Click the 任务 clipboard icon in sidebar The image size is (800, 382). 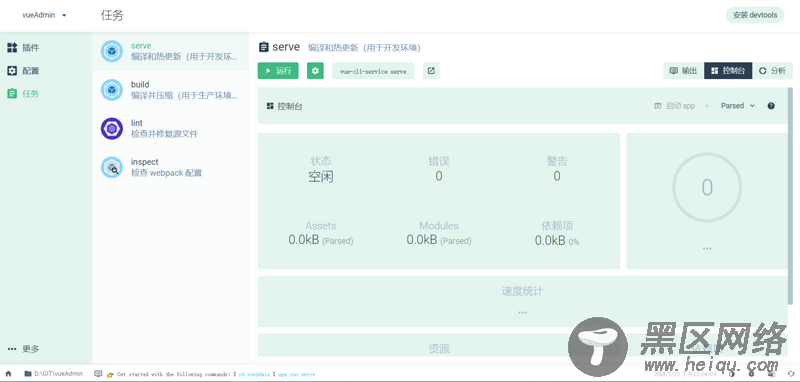pyautogui.click(x=12, y=94)
